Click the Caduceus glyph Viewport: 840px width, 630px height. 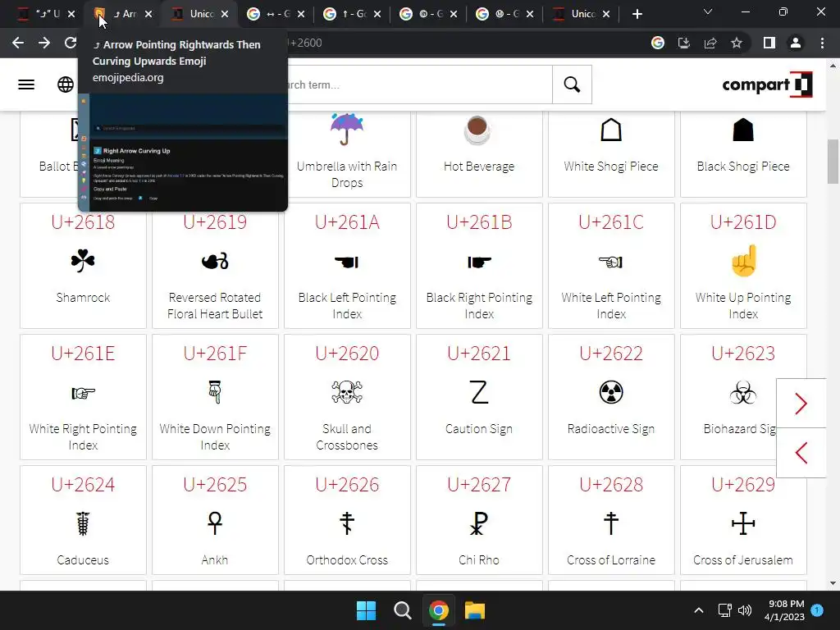tap(83, 523)
